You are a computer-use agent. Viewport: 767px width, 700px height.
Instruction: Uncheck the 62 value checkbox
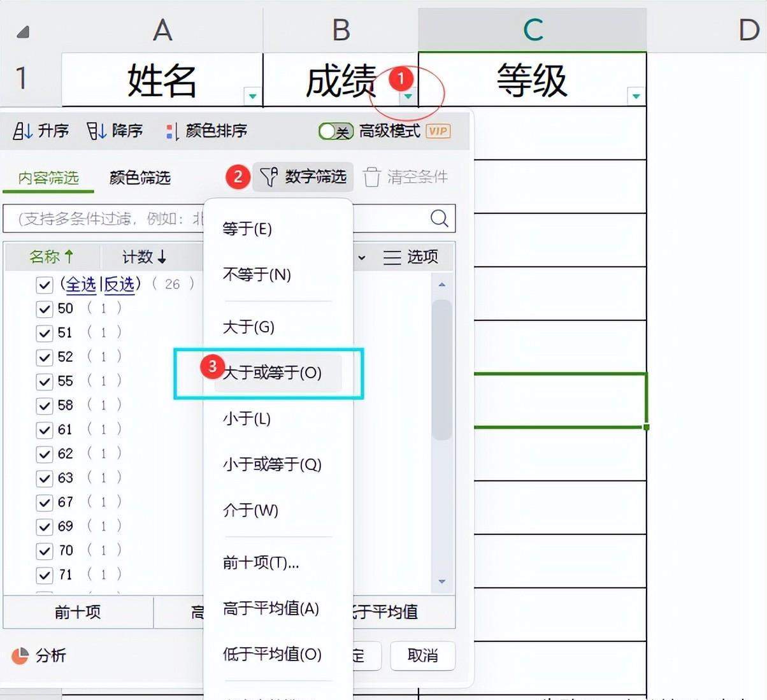(x=44, y=454)
